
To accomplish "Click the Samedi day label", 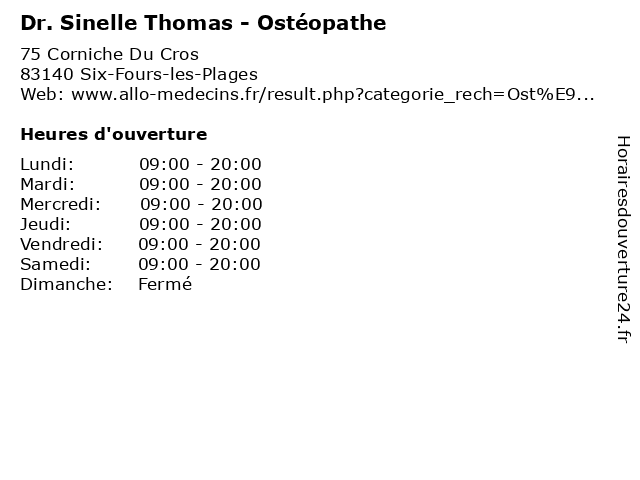I will 55,264.
